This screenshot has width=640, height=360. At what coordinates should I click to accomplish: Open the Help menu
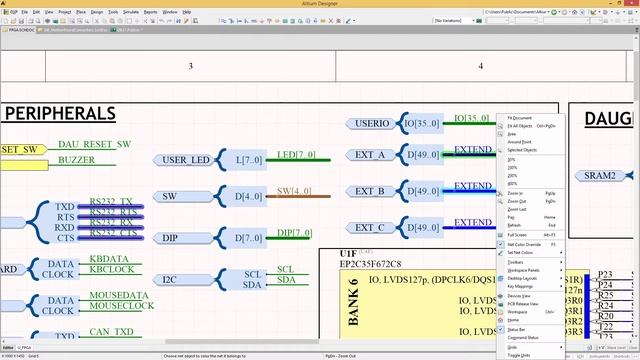pos(187,12)
